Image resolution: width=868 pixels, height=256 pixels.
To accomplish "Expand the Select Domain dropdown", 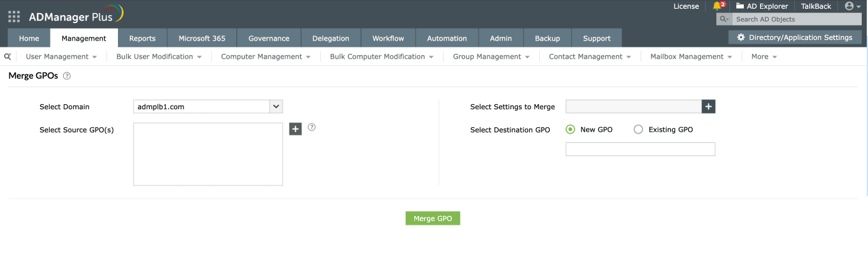I will [276, 107].
